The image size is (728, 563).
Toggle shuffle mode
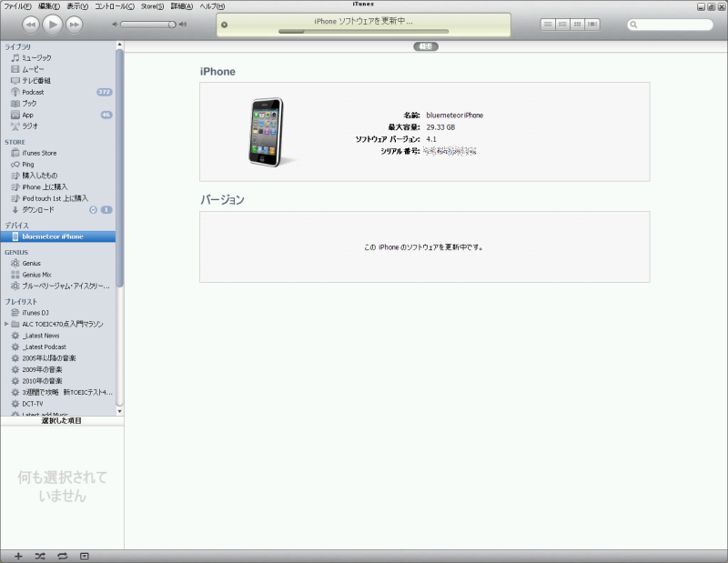pos(40,556)
